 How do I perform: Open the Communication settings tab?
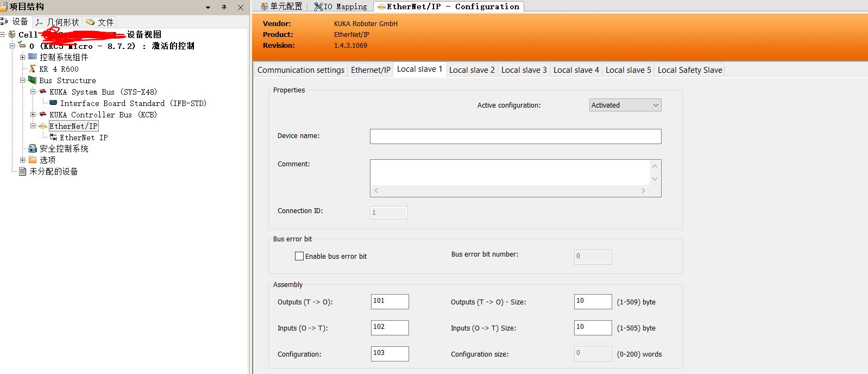click(x=300, y=70)
